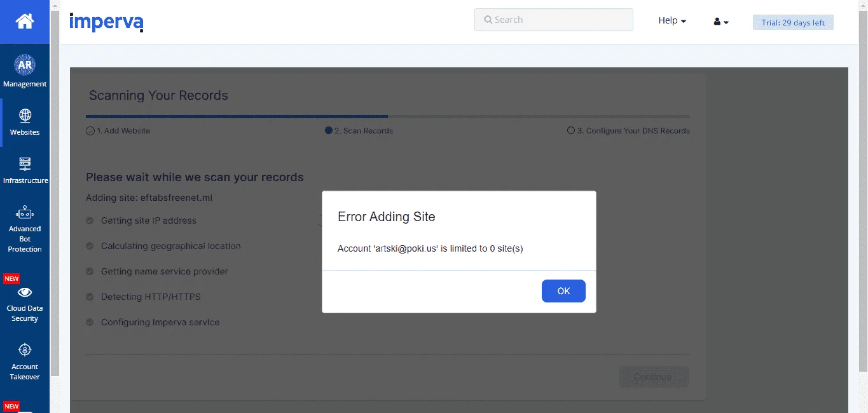Select step 1. Add Website
The width and height of the screenshot is (868, 413).
(118, 131)
